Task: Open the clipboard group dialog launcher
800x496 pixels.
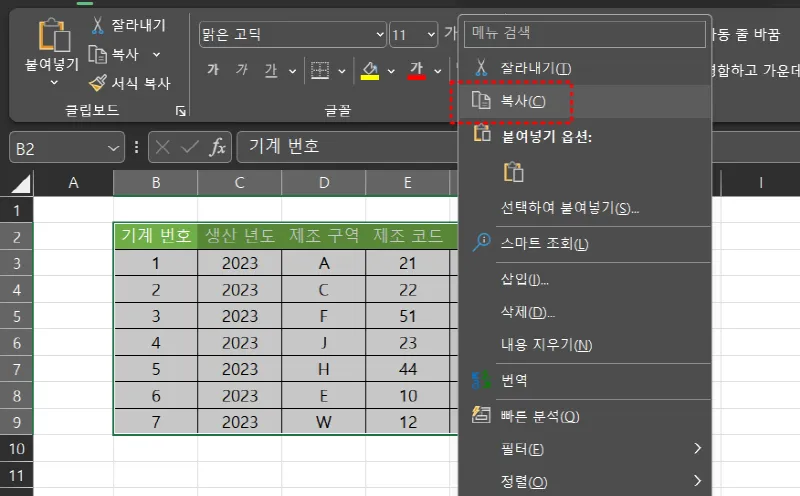Action: click(x=181, y=111)
